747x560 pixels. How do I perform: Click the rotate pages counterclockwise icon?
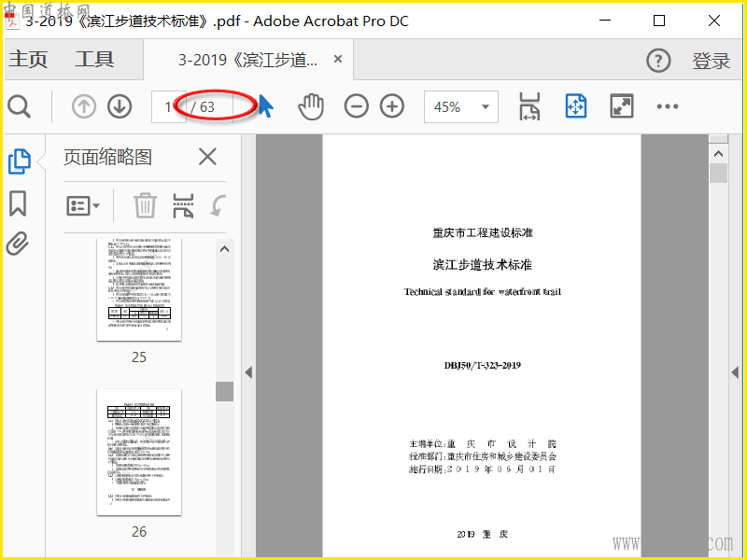218,205
